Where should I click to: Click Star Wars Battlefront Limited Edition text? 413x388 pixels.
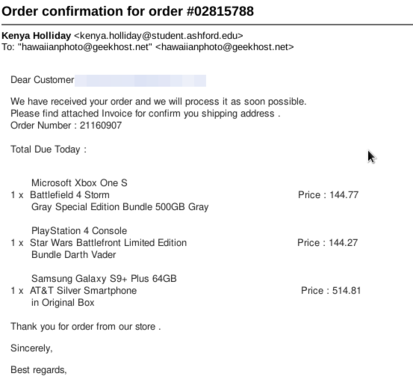108,243
